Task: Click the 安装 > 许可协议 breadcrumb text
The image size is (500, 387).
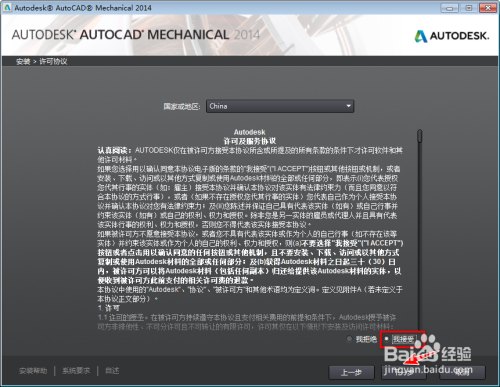Action: 42,62
